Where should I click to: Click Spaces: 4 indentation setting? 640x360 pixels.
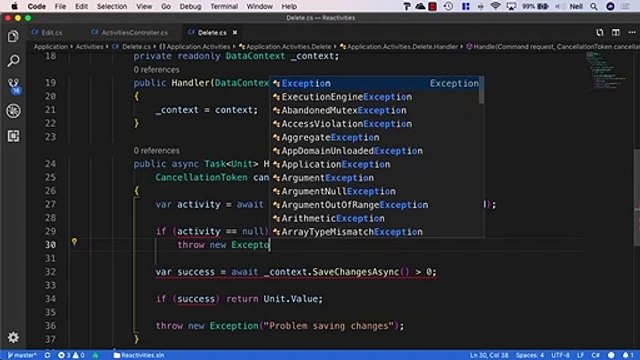click(x=530, y=355)
